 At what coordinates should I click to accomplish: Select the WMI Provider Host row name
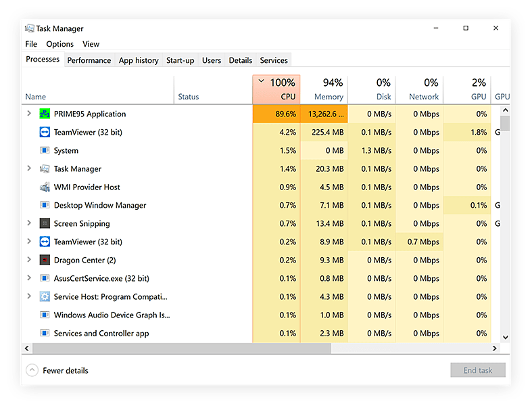click(x=87, y=187)
